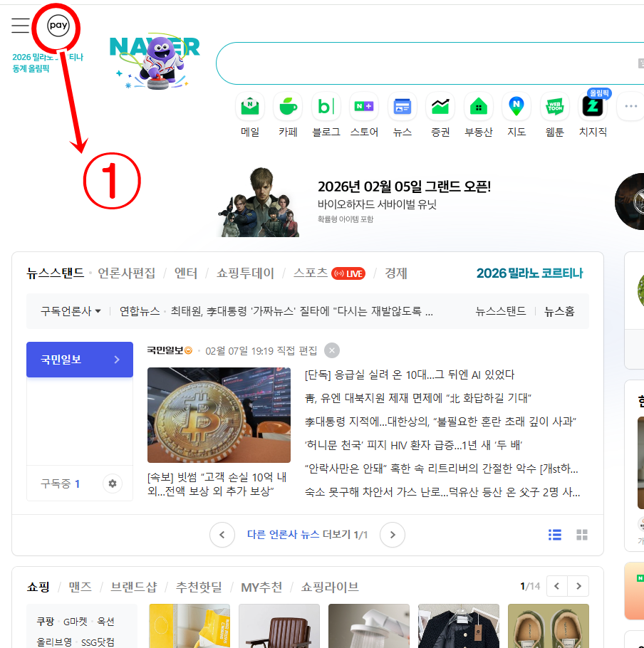Select the 스포츠 LIVE tab

click(x=329, y=273)
